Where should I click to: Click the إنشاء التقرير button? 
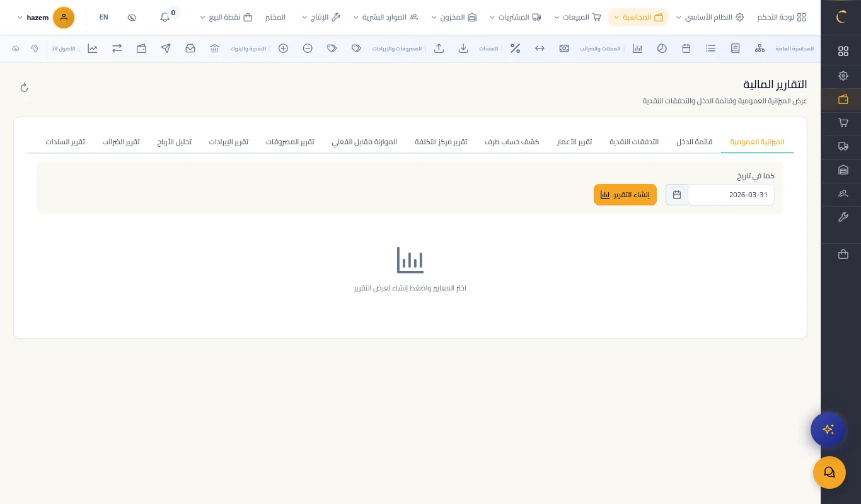pos(625,195)
